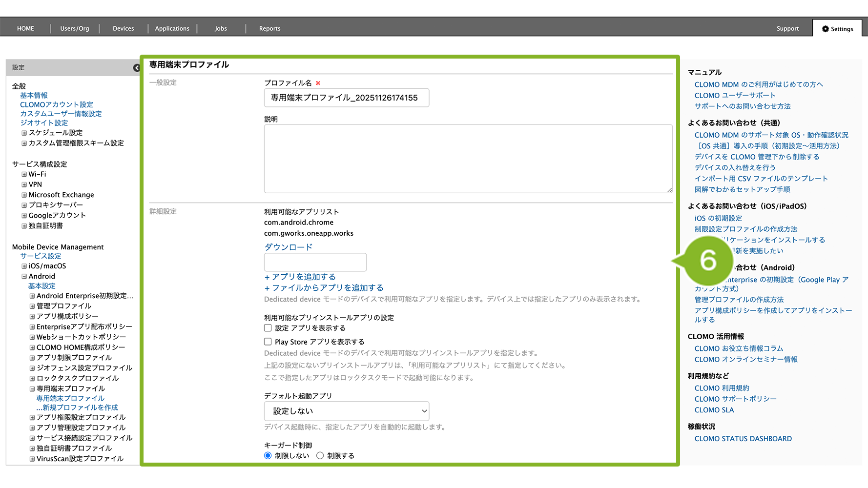This screenshot has width=868, height=488.
Task: Click the アプリを追加する link
Action: click(303, 277)
